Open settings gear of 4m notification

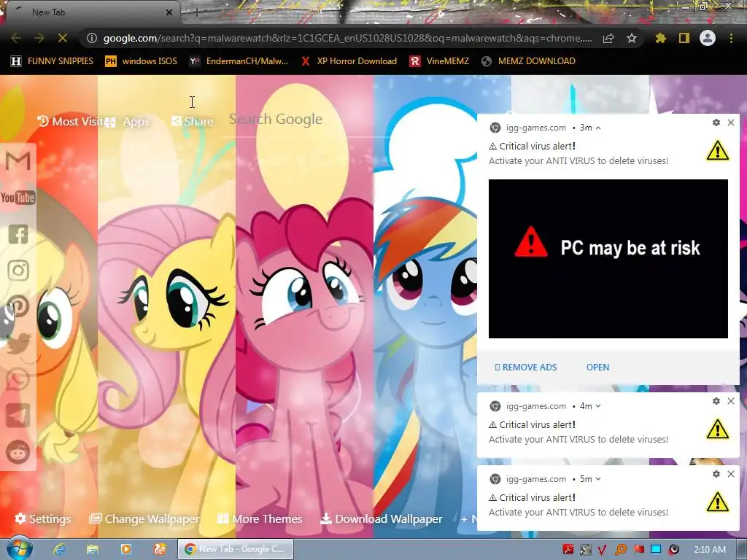[716, 401]
